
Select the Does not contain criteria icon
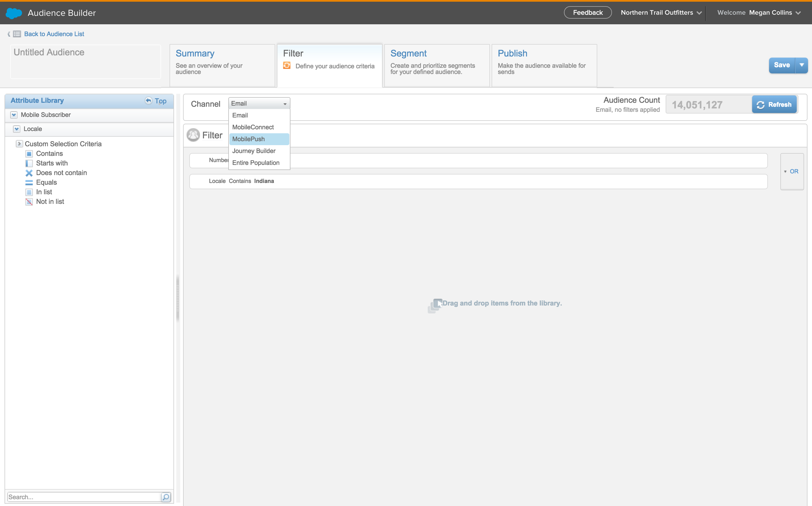[x=29, y=173]
